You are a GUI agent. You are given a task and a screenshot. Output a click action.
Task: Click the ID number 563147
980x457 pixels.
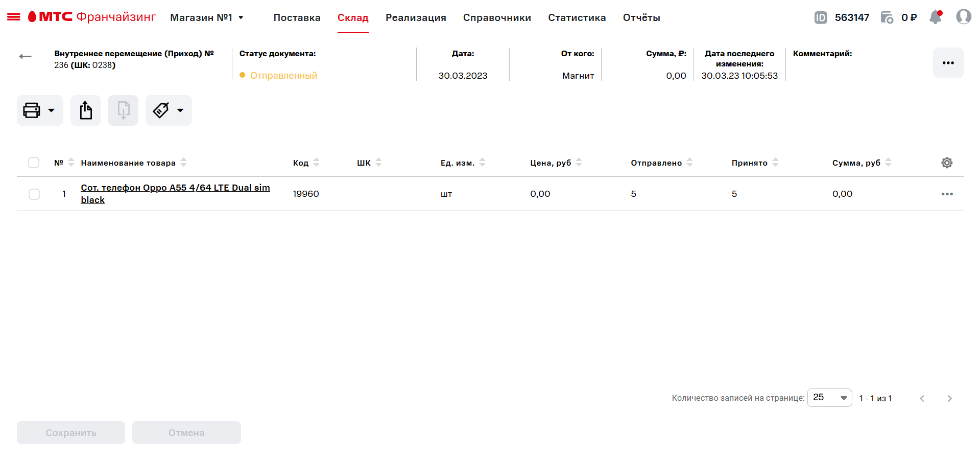pyautogui.click(x=852, y=17)
